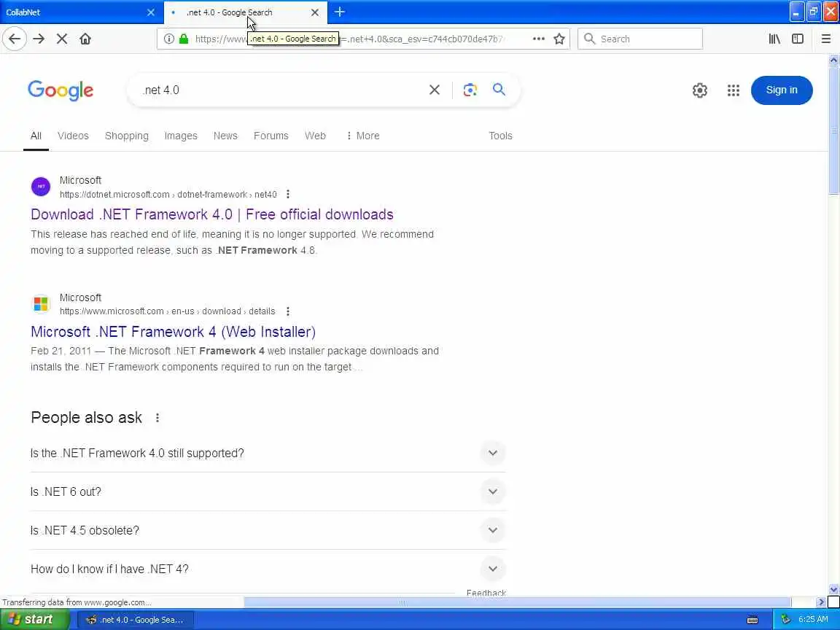
Task: Open 'Download .NET Framework 4.0' result link
Action: point(212,214)
